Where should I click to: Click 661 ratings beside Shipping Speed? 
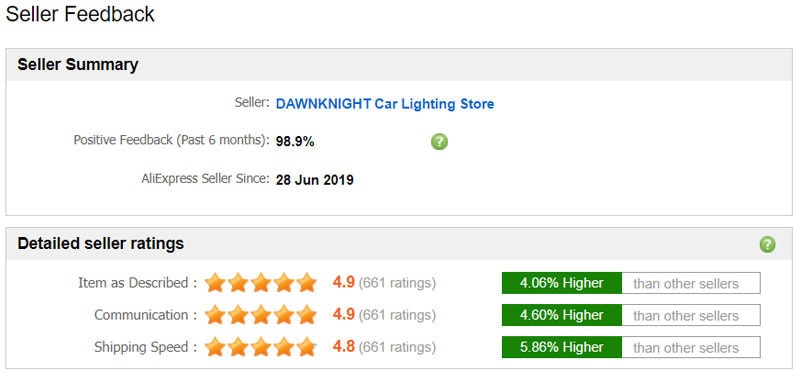397,348
